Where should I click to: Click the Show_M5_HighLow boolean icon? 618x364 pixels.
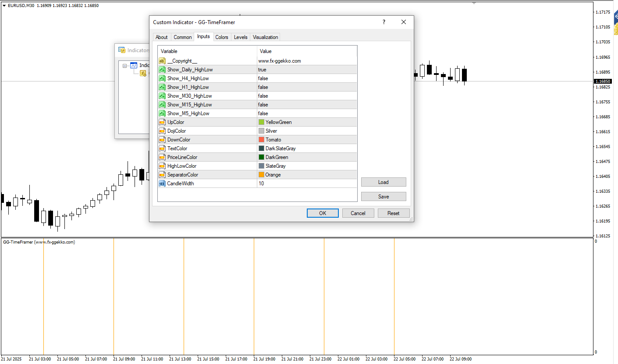162,113
